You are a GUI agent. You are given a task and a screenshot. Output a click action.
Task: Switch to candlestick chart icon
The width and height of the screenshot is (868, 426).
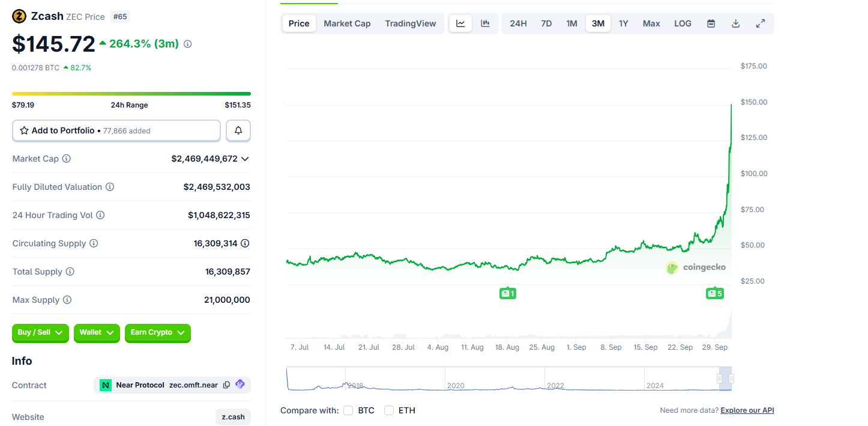pos(485,23)
